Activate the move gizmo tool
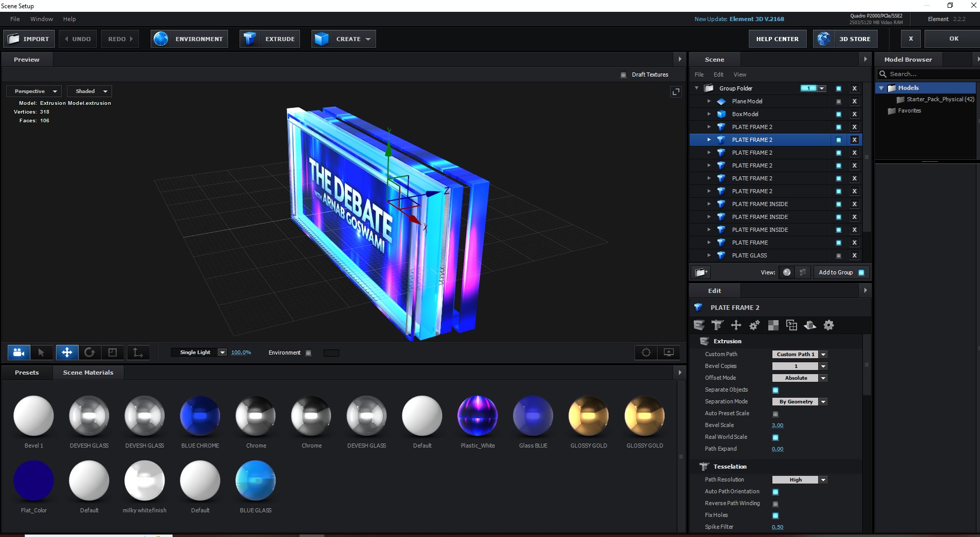 point(67,353)
